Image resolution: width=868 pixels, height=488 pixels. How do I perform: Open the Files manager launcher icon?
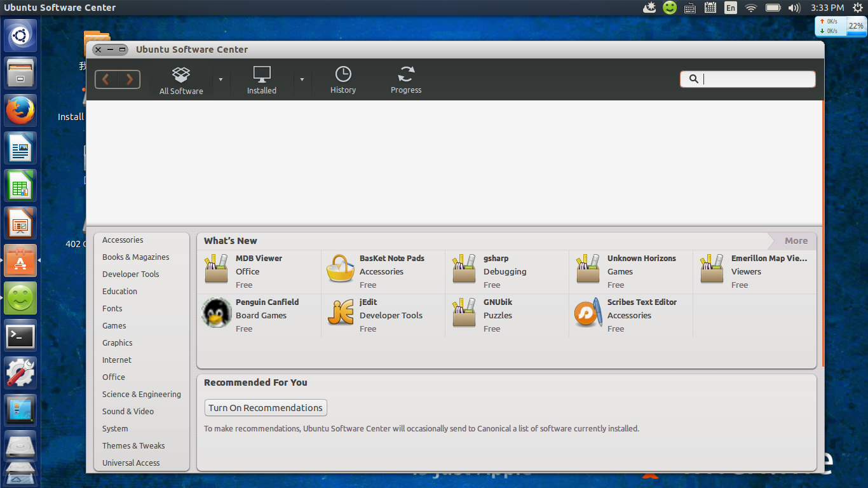(20, 73)
